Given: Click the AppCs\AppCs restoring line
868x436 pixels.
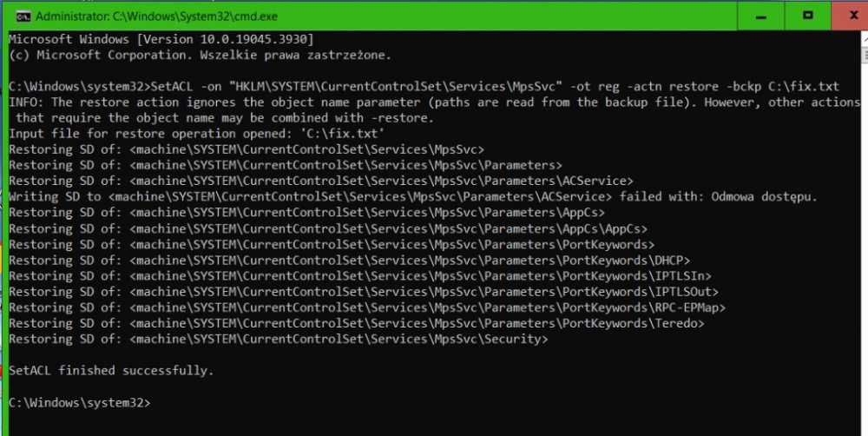Looking at the screenshot, I should 329,228.
